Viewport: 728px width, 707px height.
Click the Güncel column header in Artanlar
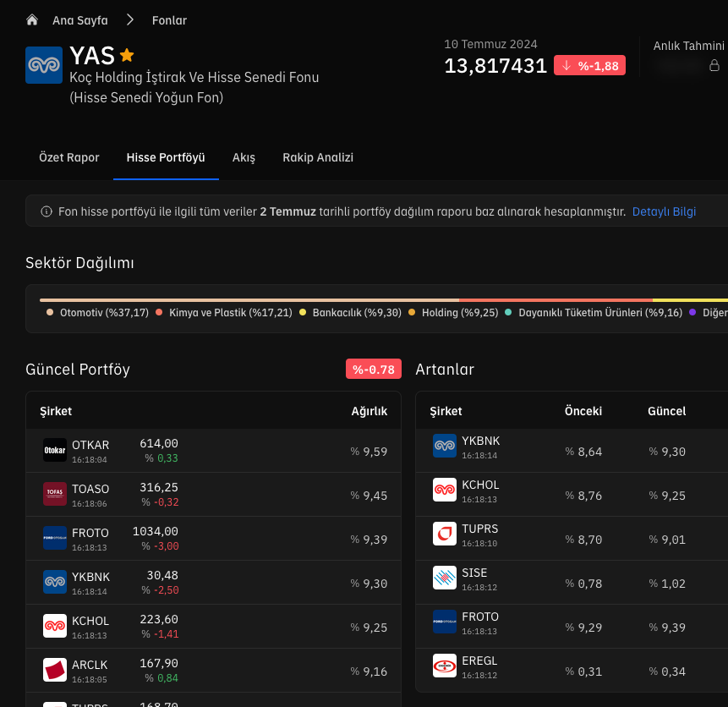tap(667, 411)
